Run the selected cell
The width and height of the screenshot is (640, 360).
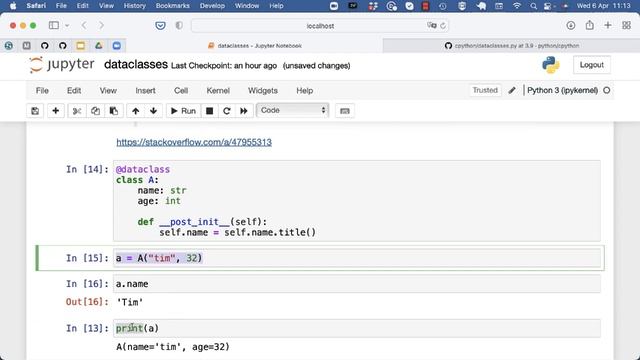coord(183,111)
